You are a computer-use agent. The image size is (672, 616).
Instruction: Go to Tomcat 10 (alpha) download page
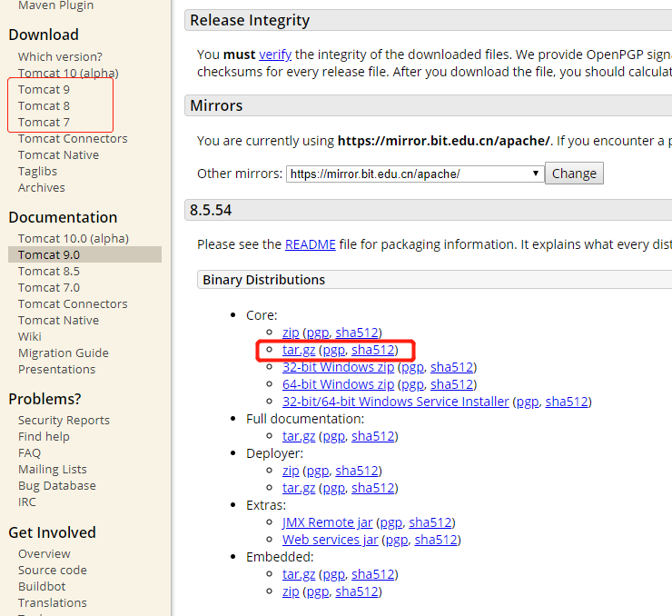tap(68, 73)
